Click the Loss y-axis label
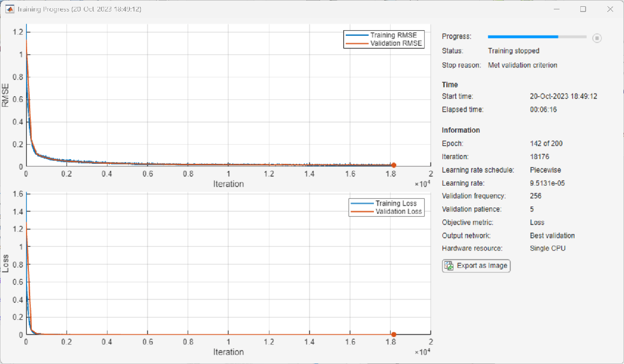This screenshot has height=364, width=624. pos(6,264)
